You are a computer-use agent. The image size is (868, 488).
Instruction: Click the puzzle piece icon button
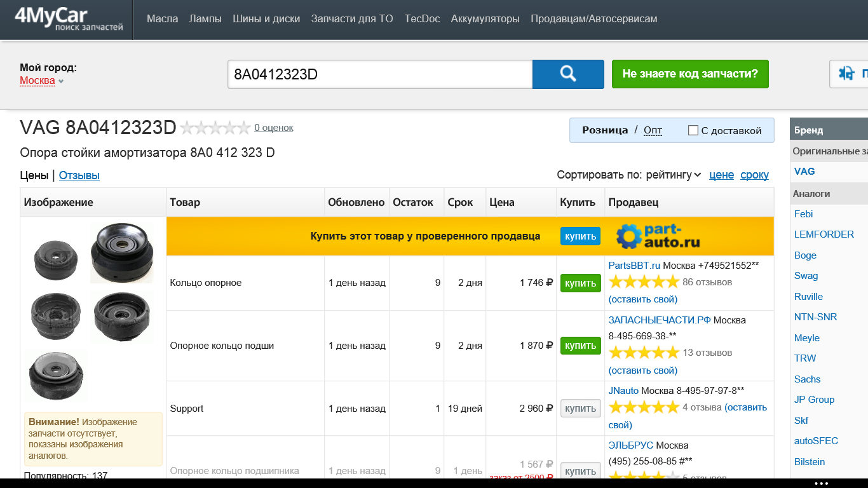(849, 74)
